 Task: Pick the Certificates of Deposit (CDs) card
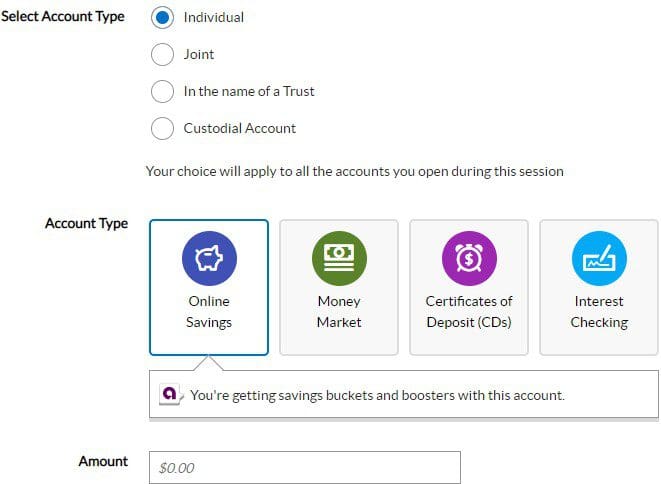coord(469,287)
